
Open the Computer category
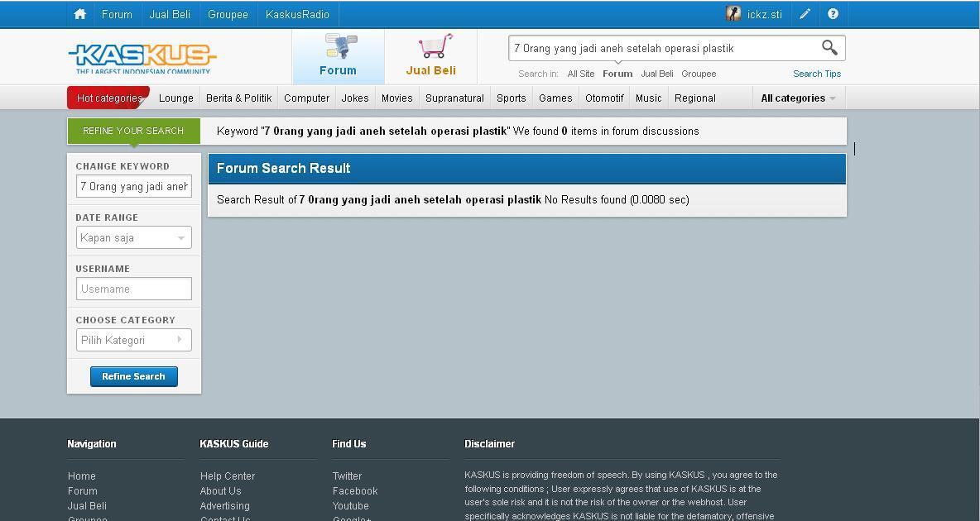(306, 98)
